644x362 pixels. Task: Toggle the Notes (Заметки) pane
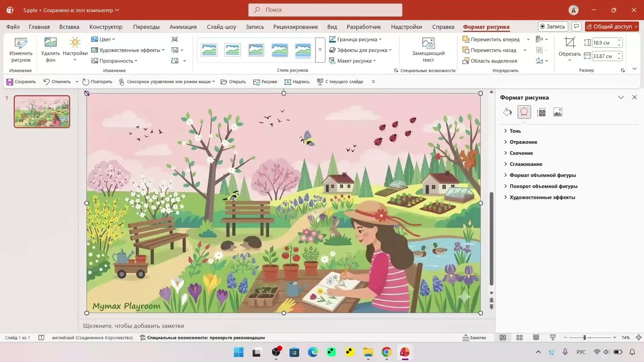point(474,337)
